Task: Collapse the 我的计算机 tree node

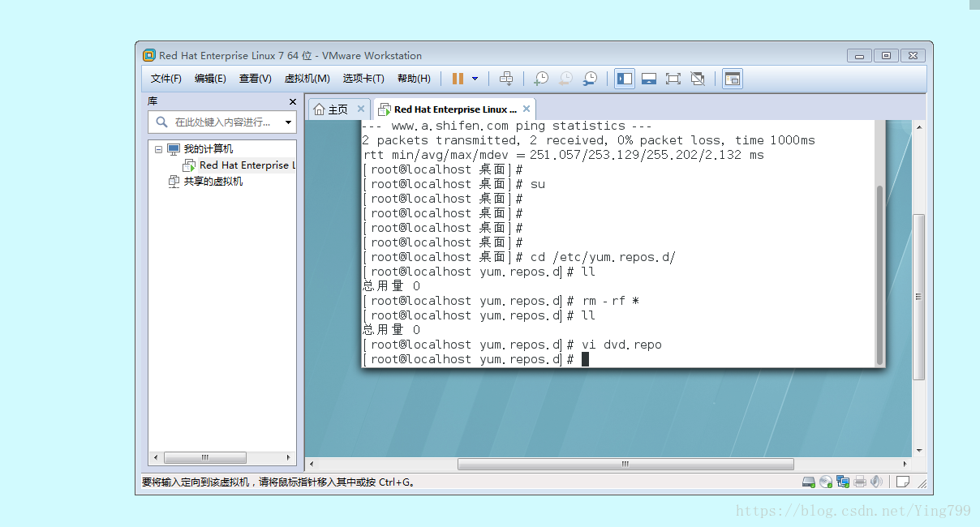Action: point(159,149)
